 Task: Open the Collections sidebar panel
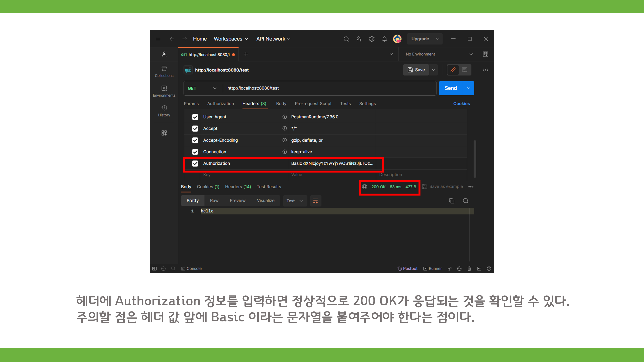tap(164, 71)
